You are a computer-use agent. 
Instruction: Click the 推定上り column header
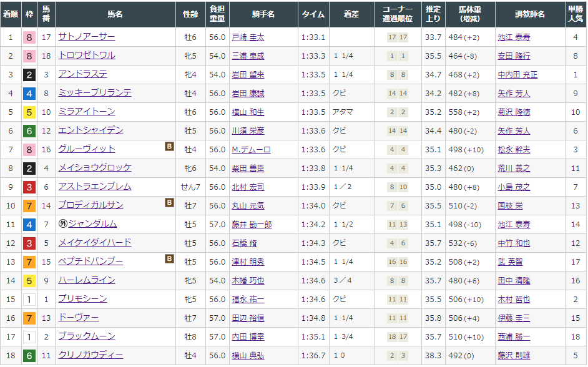[433, 14]
